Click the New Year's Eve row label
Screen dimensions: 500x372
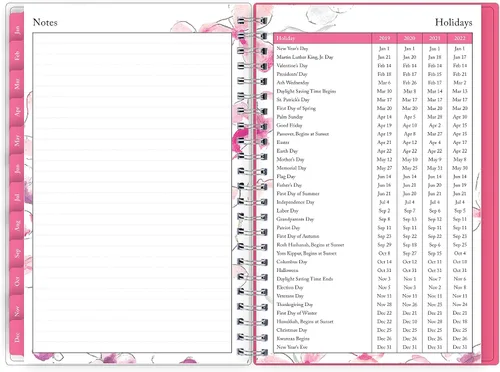(x=292, y=347)
